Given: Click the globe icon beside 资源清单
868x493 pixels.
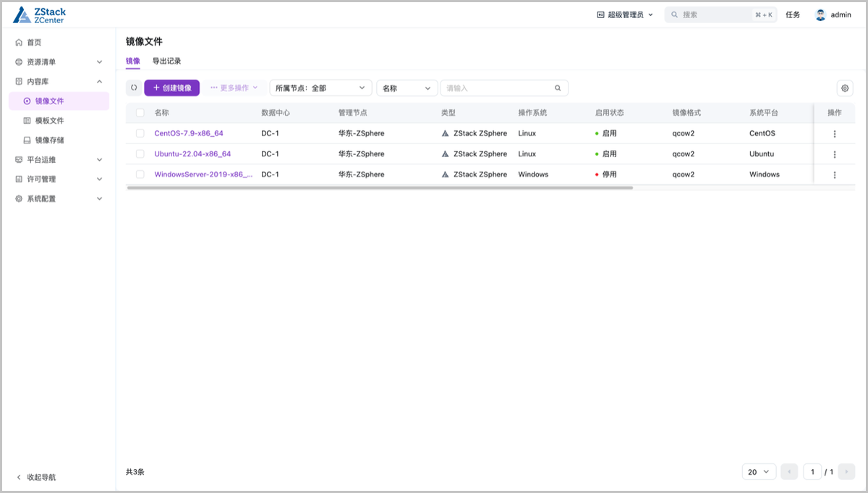Looking at the screenshot, I should click(x=19, y=62).
